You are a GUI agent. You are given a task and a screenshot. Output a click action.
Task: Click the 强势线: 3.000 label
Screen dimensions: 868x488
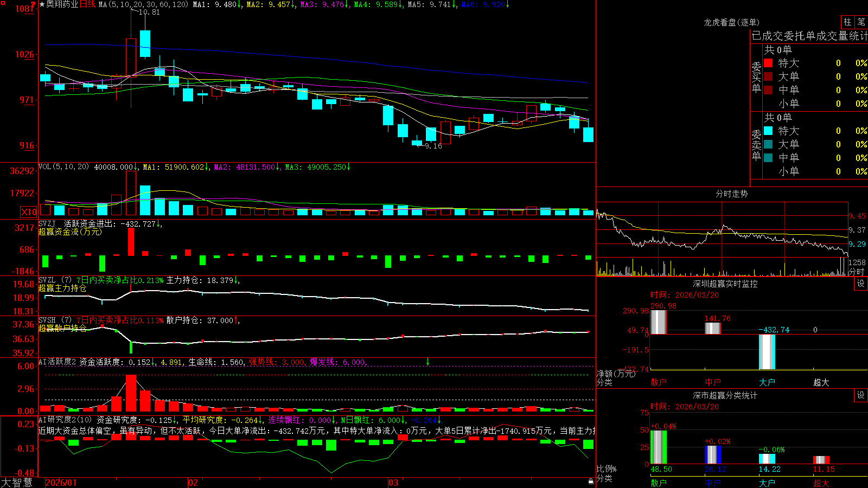coord(277,362)
